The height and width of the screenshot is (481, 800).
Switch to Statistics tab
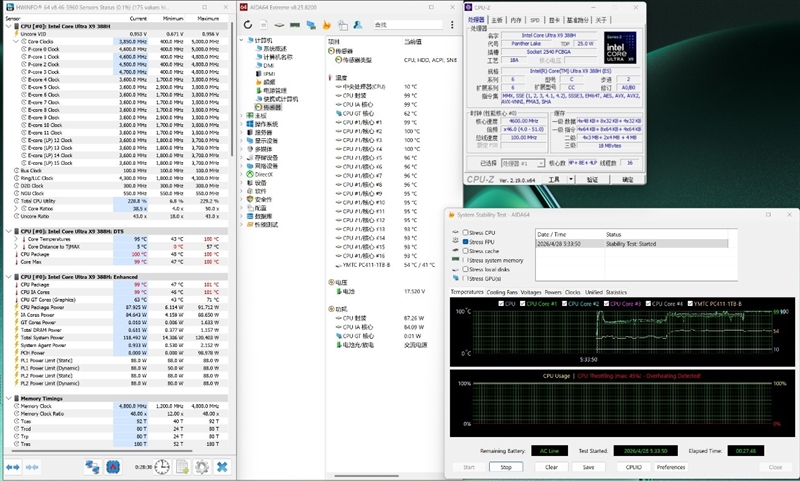[616, 292]
